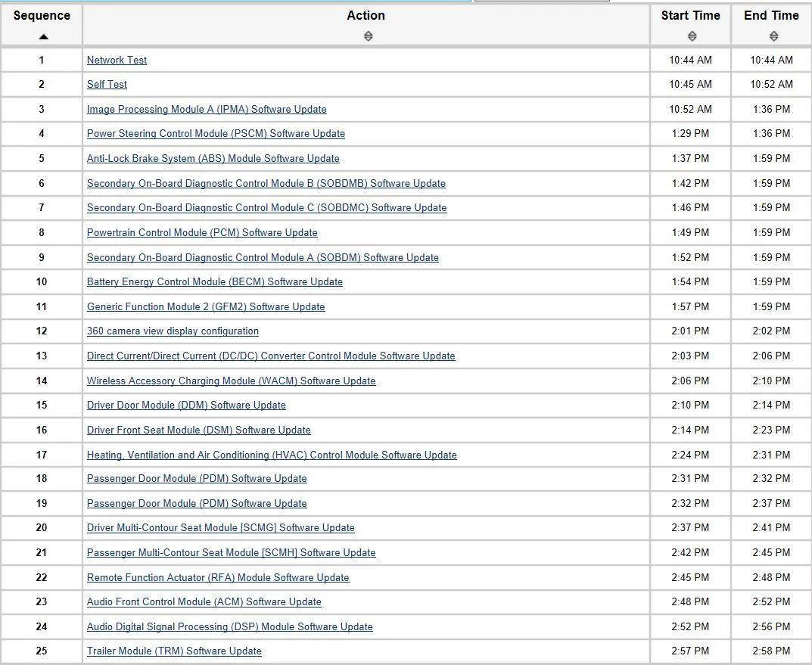Open HVAC Control Module software update

[272, 455]
